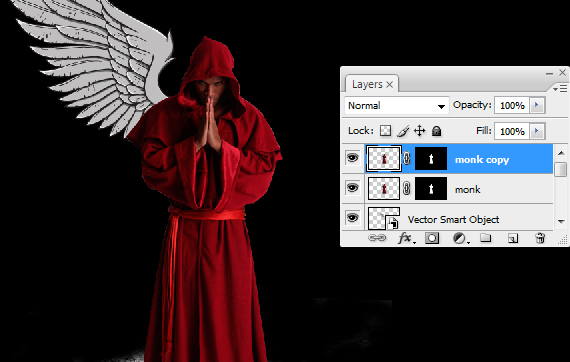Open the Layers panel options menu
This screenshot has width=570, height=362.
click(x=560, y=88)
